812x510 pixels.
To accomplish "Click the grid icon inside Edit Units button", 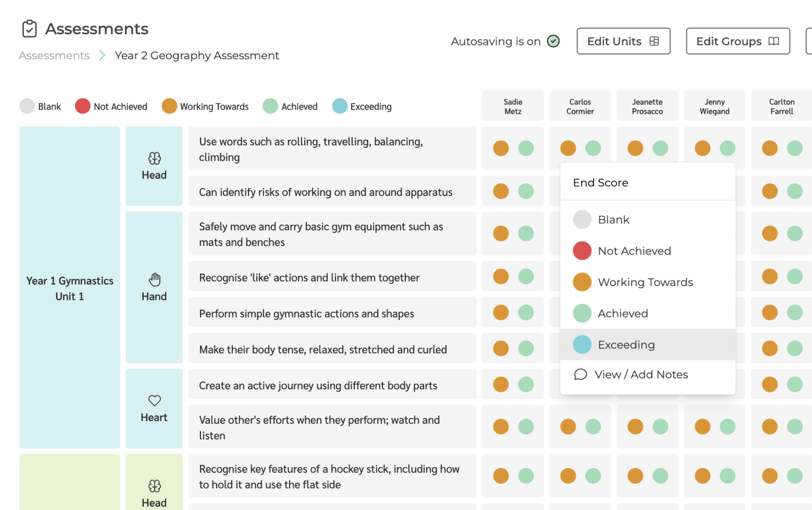I will pos(654,41).
